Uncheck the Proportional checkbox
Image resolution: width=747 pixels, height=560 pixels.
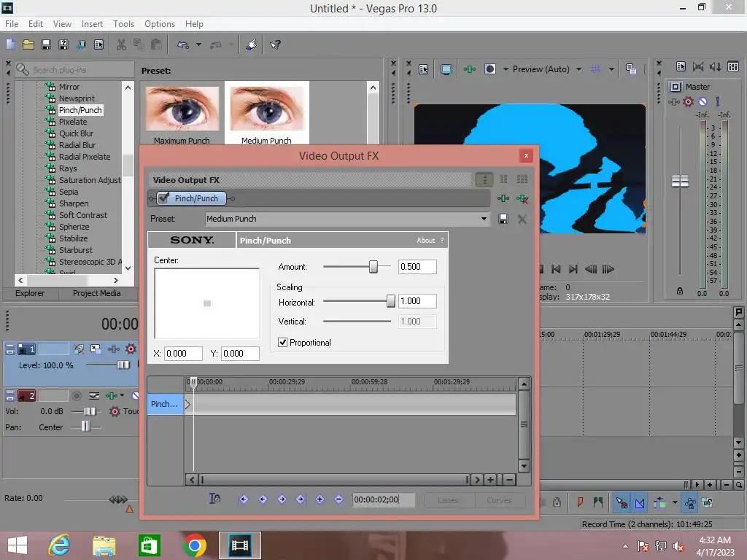click(x=282, y=343)
